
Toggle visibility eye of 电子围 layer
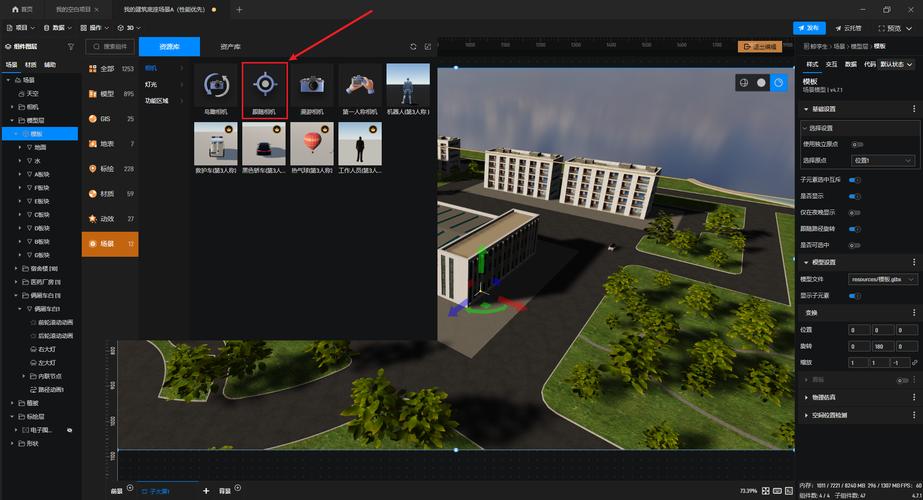pos(69,430)
